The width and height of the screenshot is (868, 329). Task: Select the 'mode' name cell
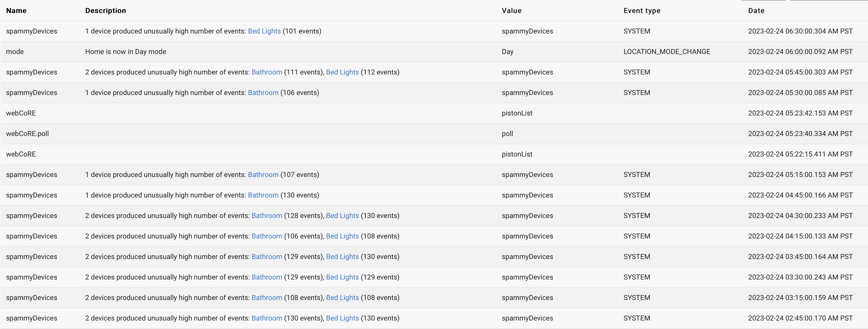[x=15, y=52]
